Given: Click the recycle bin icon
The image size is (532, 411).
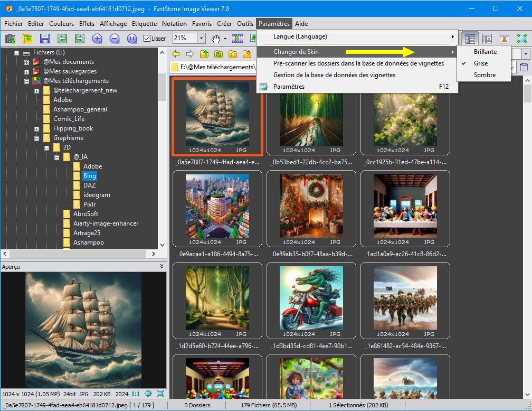Looking at the screenshot, I should [524, 67].
